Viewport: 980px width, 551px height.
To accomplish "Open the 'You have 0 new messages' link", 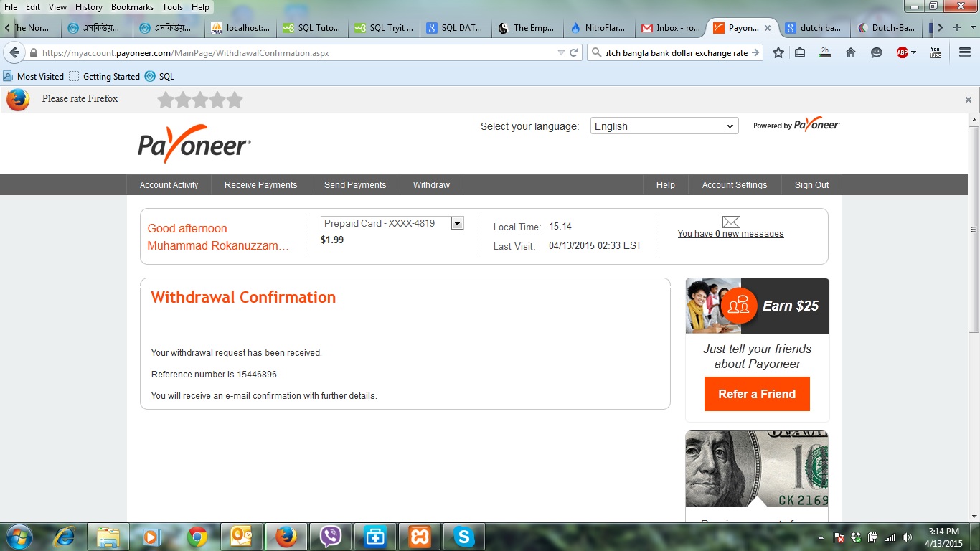I will click(730, 234).
